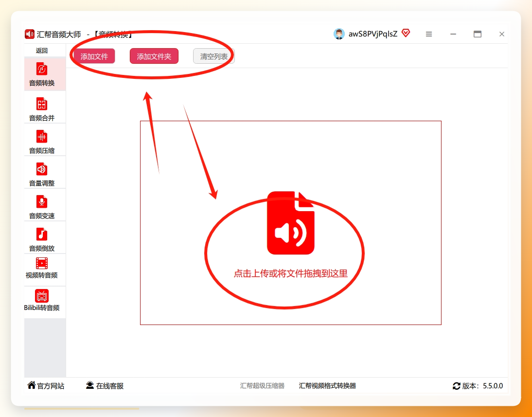The width and height of the screenshot is (532, 417).
Task: Select the 音频合并 audio merge icon
Action: pyautogui.click(x=42, y=104)
